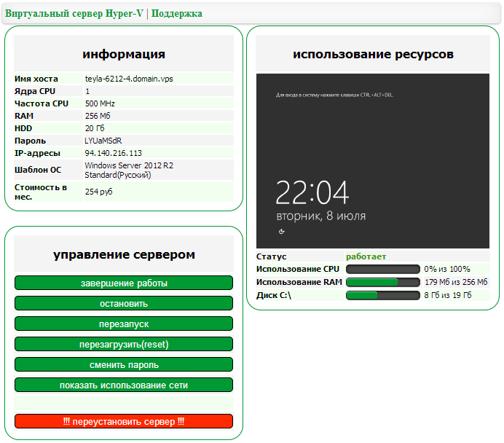
Task: Click the 500 MHz CPU frequency value
Action: (100, 103)
